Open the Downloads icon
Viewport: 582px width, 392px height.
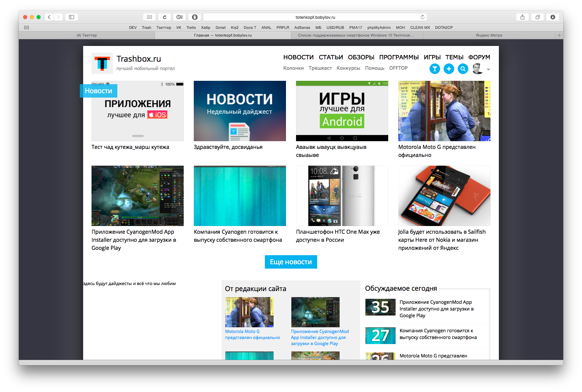click(552, 17)
